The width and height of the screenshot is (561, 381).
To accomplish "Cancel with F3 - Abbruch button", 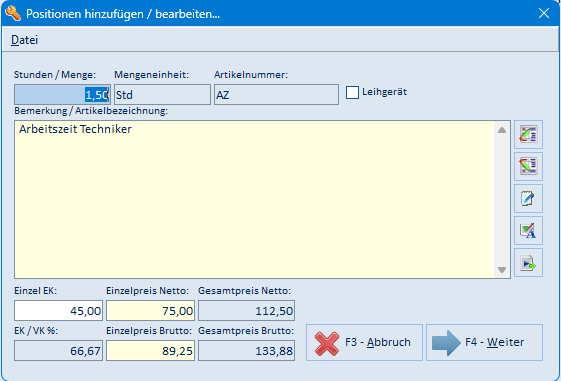I will 364,343.
